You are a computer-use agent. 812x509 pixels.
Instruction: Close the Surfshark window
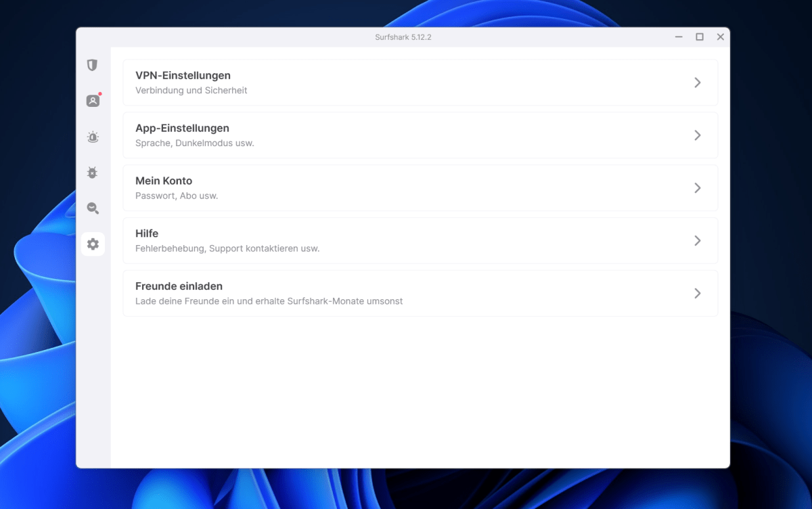click(721, 37)
